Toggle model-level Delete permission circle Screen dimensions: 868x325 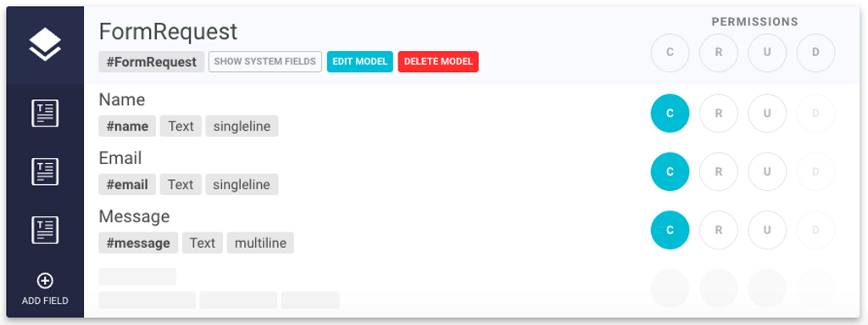click(x=816, y=53)
